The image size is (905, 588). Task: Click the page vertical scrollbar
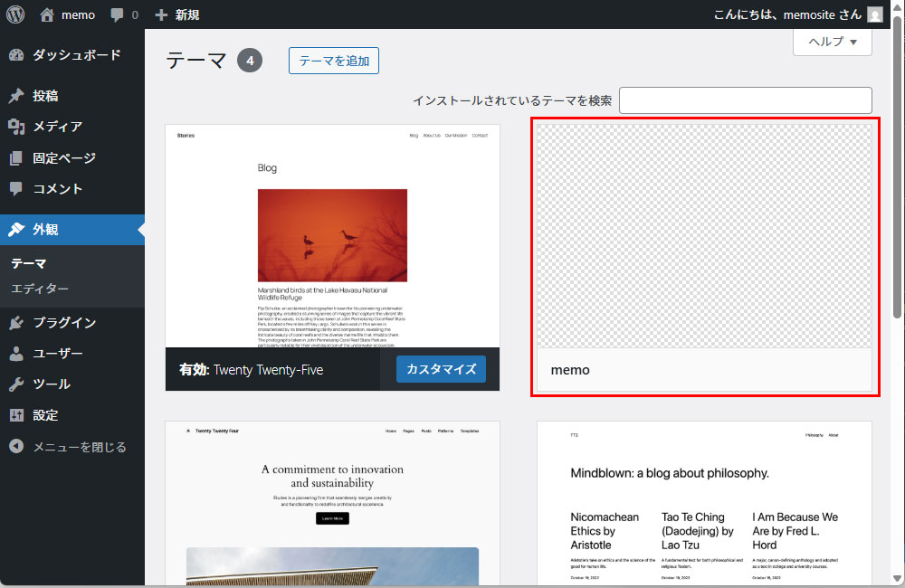[897, 172]
